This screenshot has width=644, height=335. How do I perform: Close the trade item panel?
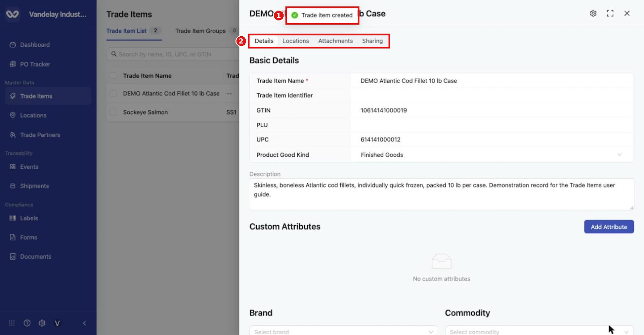(x=627, y=13)
